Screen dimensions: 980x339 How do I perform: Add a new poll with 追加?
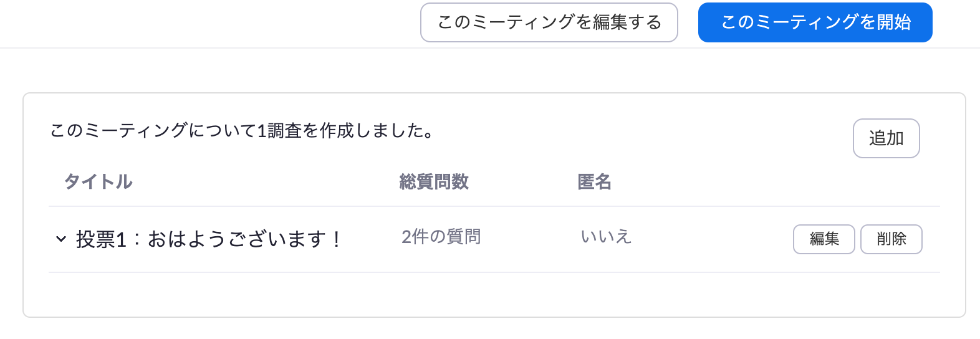(x=886, y=138)
